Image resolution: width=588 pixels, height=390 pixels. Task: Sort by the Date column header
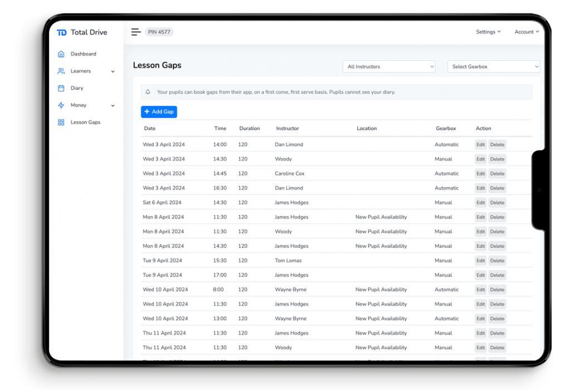tap(149, 128)
